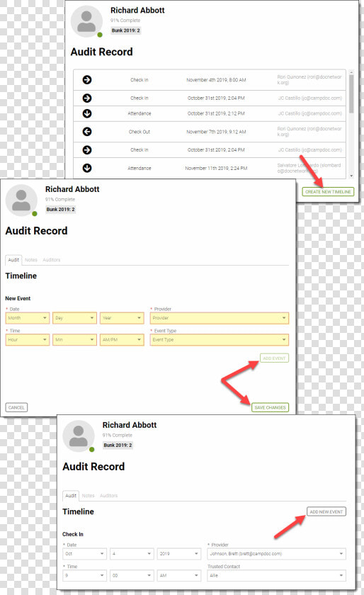Image resolution: width=364 pixels, height=595 pixels.
Task: Click the Add New Event button
Action: coord(326,512)
